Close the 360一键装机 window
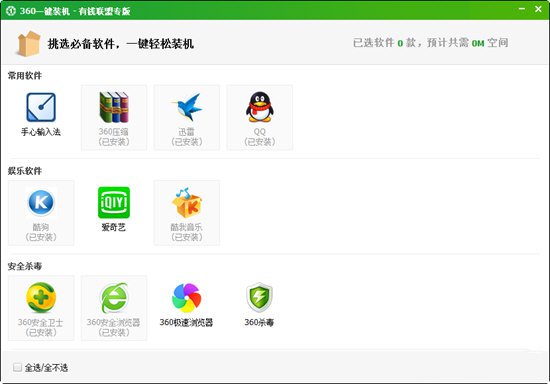Viewport: 550px width, 384px height. coord(538,9)
